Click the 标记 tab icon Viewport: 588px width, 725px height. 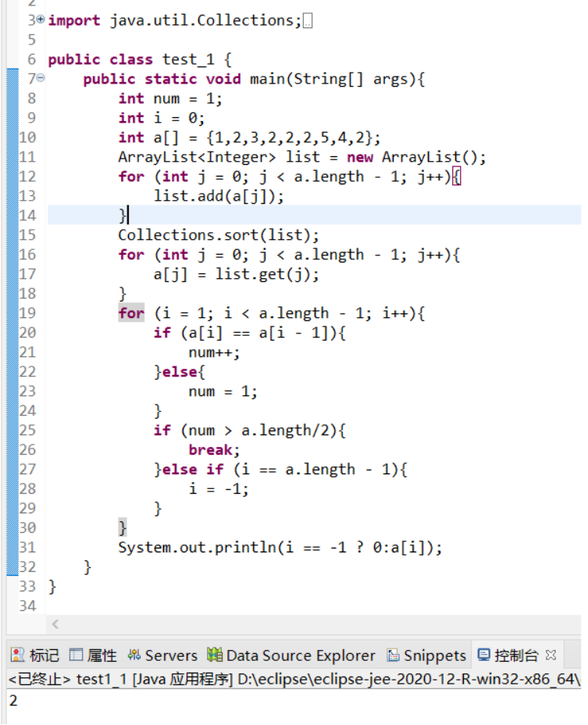[17, 655]
